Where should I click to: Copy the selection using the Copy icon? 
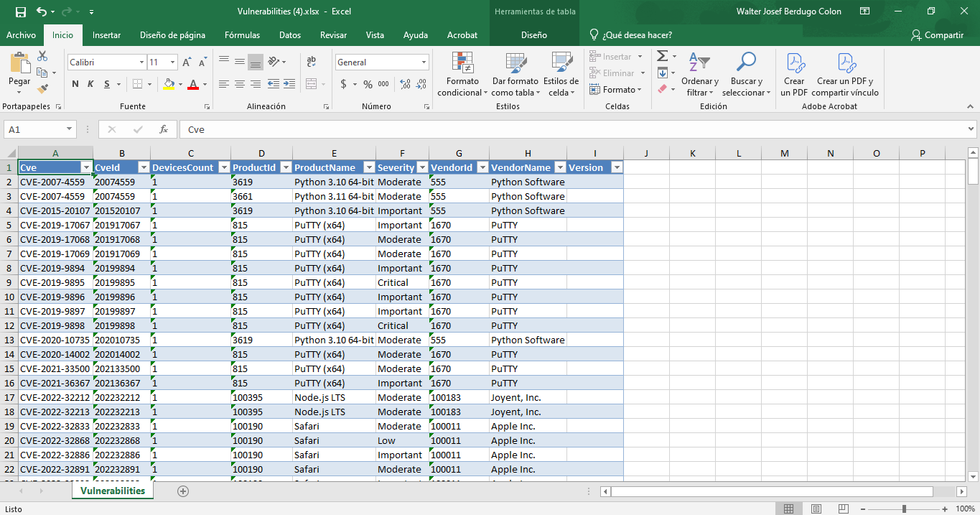[42, 73]
